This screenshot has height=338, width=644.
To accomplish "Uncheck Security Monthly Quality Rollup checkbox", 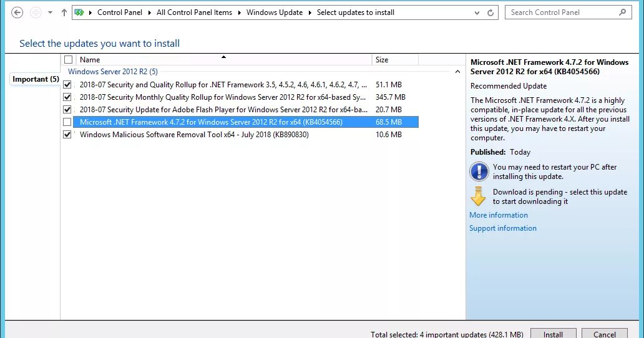I will click(67, 97).
